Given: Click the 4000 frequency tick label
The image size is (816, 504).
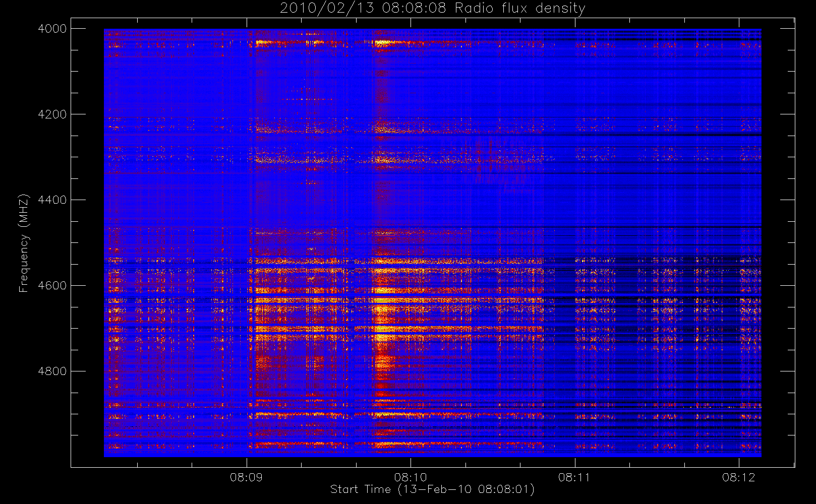Looking at the screenshot, I should tap(52, 29).
